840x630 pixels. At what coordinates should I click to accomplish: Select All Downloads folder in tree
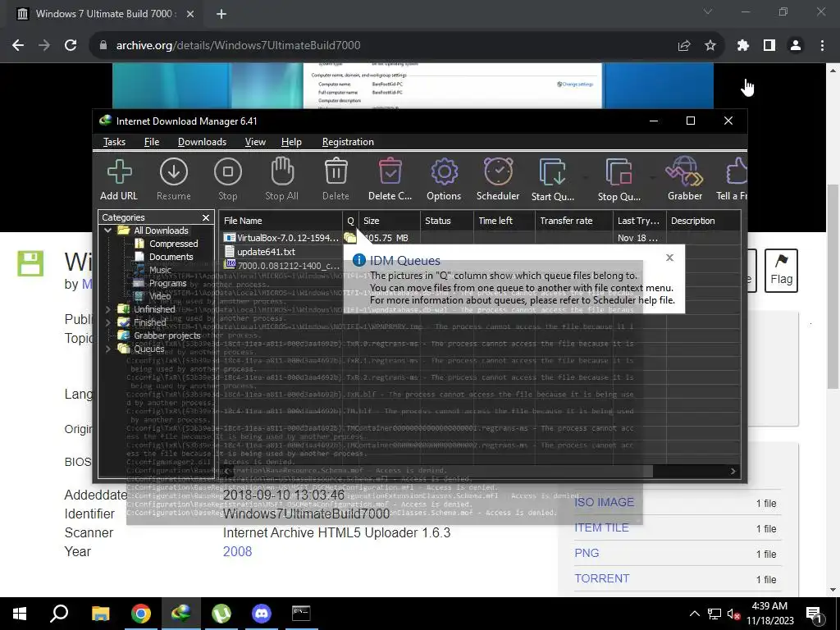tap(153, 231)
